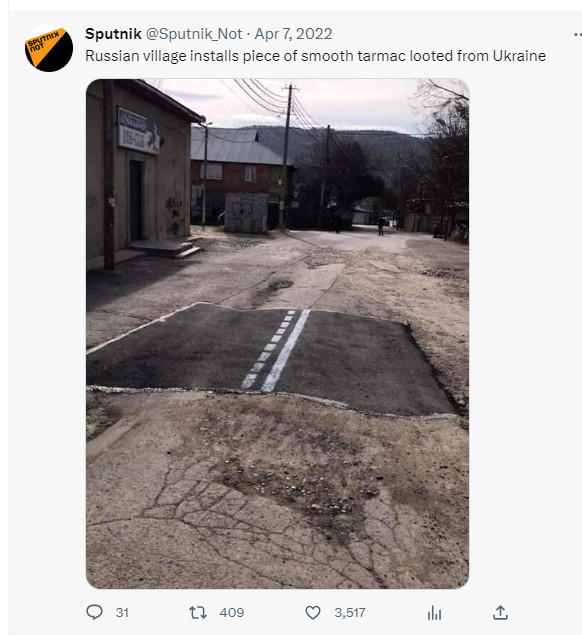582x635 pixels.
Task: Click the reply count 31
Action: pyautogui.click(x=122, y=612)
